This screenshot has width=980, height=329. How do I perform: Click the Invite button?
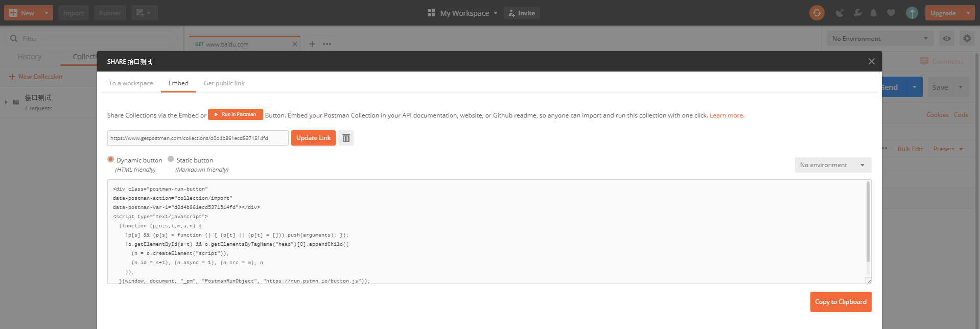pos(522,13)
